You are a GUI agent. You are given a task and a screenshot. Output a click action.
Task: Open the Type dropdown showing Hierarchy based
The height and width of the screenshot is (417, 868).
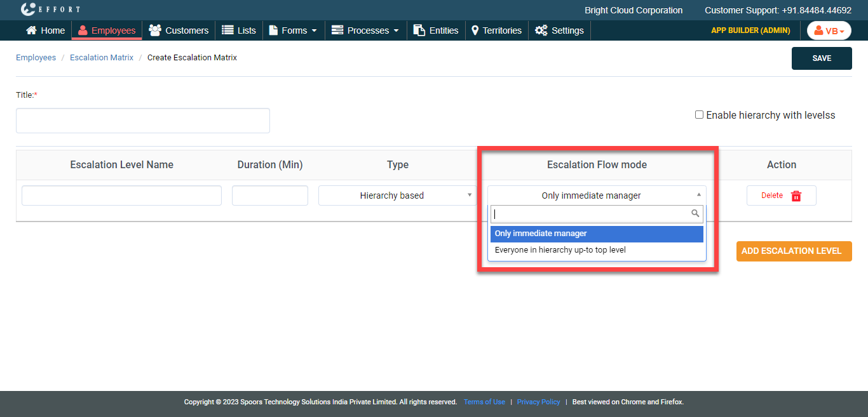click(397, 195)
